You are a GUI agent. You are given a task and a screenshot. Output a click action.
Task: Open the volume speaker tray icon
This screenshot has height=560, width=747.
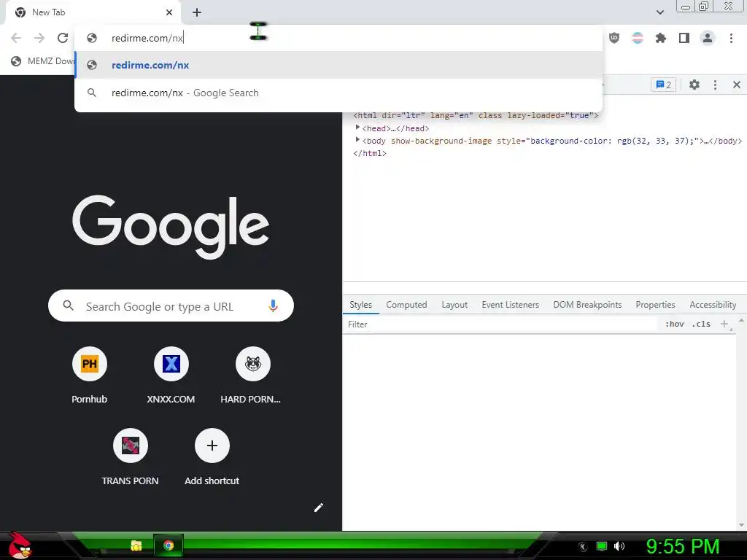click(x=619, y=546)
